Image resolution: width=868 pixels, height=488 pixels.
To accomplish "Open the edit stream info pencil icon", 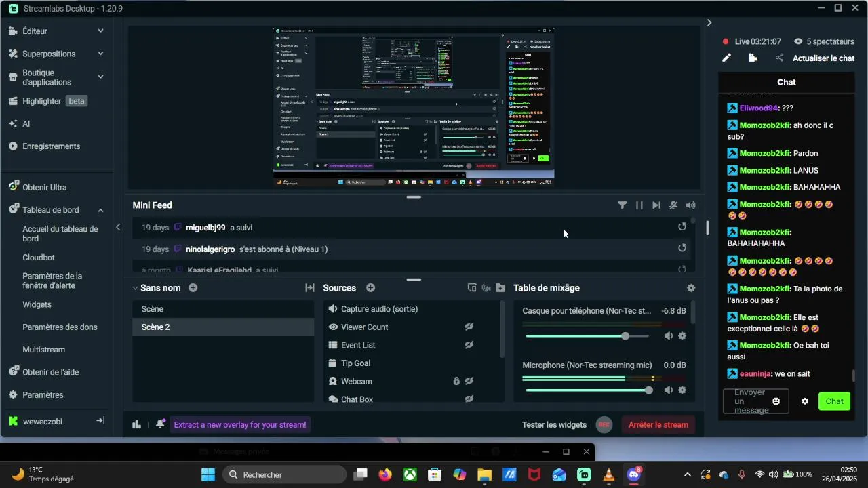I will 726,58.
